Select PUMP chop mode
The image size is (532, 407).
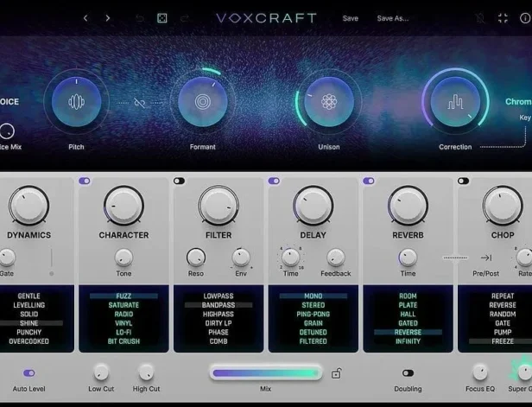(503, 332)
